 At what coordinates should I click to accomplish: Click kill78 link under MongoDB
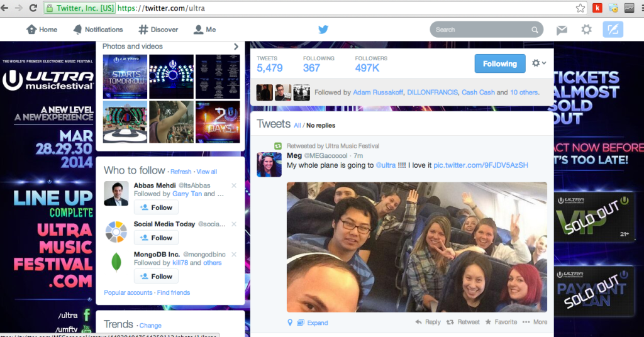[180, 263]
